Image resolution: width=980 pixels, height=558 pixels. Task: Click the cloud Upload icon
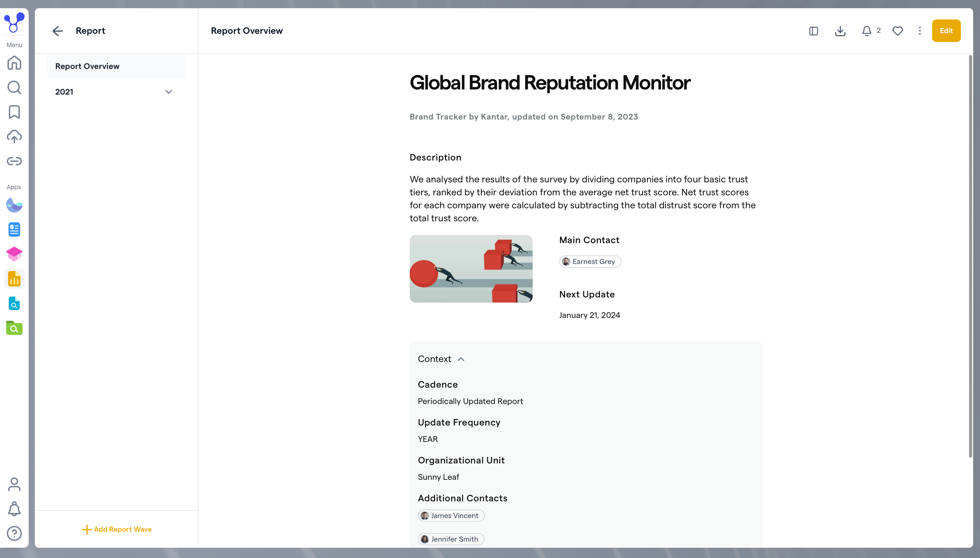[14, 137]
